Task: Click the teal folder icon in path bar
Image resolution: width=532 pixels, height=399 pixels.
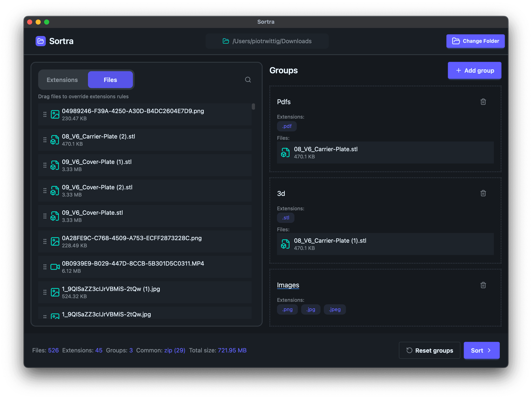Action: [x=225, y=41]
